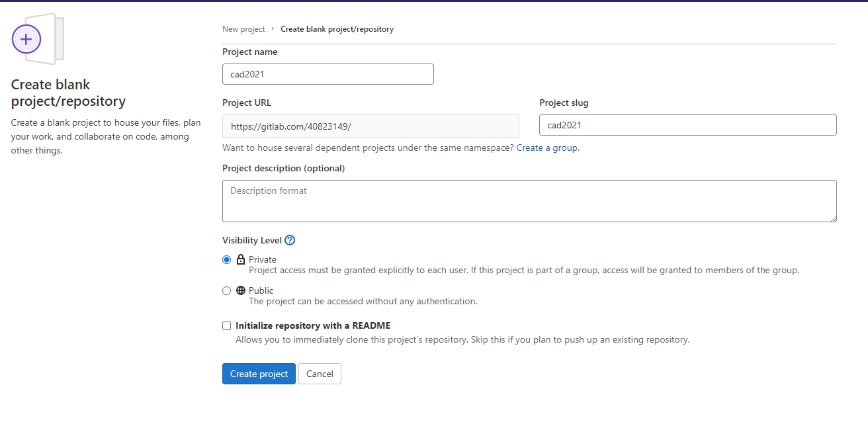Click inside the Project description text area
Viewport: 868px width, 424px height.
coord(529,201)
